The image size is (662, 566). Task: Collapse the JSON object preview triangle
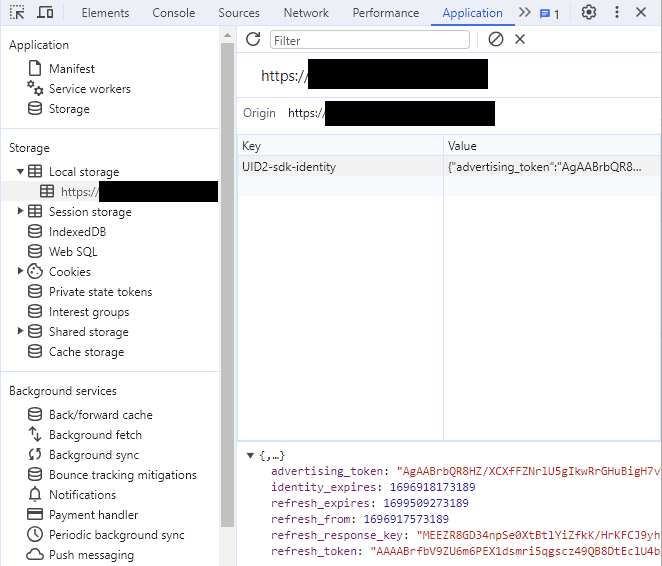tap(250, 456)
